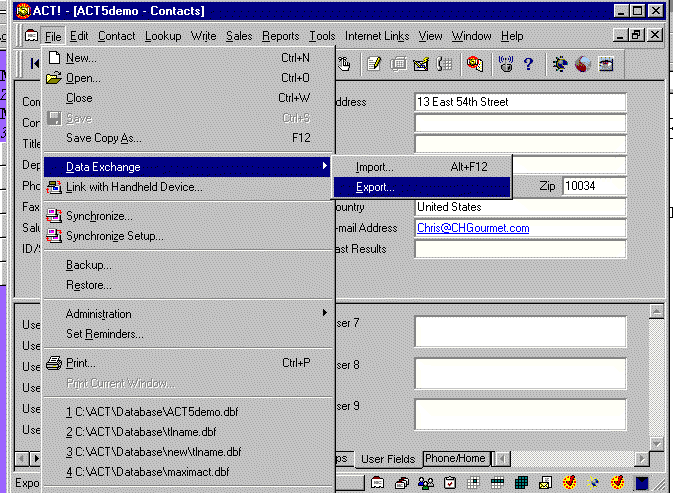Switch to the Phone/Home tab
This screenshot has width=673, height=493.
click(455, 458)
